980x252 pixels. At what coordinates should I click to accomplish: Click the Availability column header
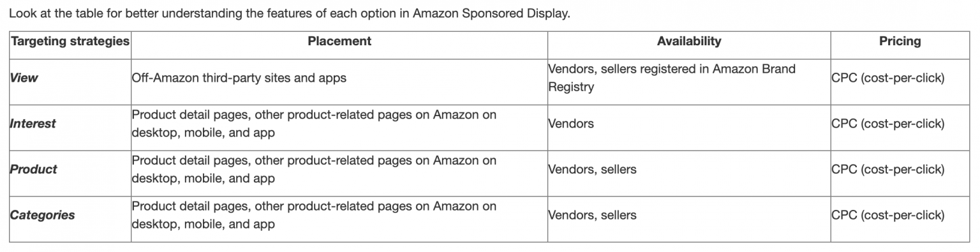(x=689, y=41)
